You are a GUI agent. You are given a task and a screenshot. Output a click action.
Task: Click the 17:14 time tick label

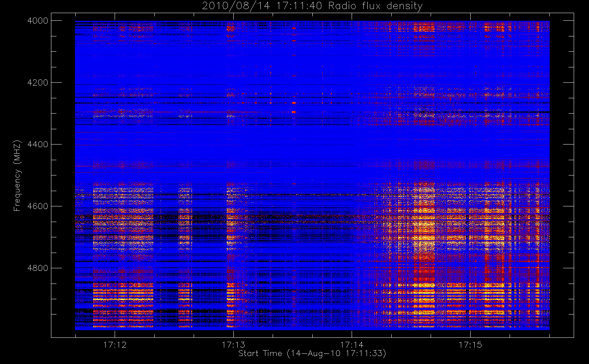pos(352,345)
